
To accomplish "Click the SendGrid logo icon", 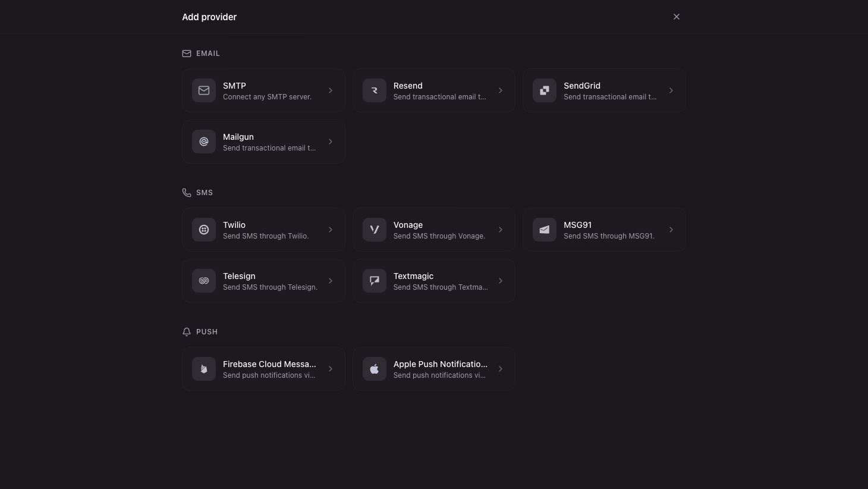I will coord(545,90).
